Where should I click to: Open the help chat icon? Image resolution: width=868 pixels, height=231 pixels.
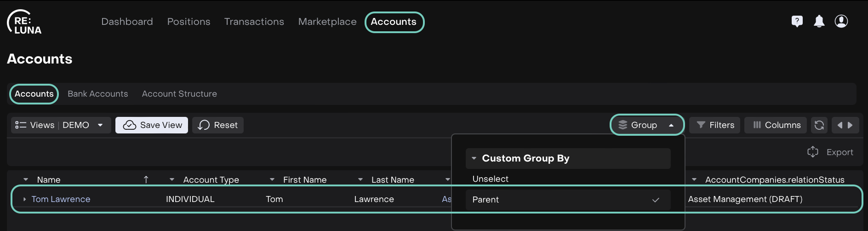(797, 21)
